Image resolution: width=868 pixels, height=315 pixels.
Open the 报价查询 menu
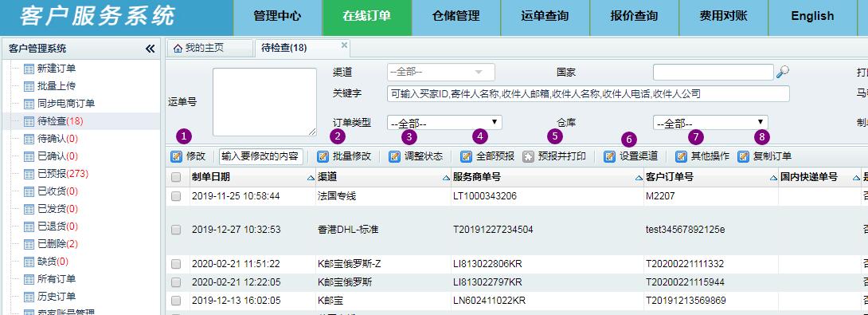635,17
